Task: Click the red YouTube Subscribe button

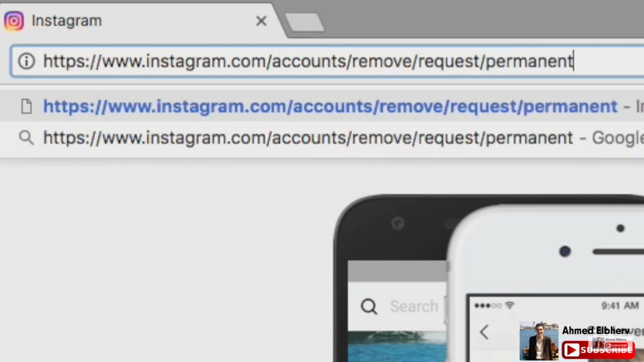Action: pos(598,350)
